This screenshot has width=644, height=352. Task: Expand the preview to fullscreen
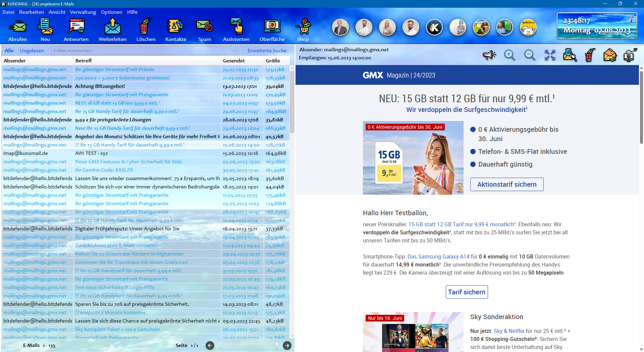[550, 55]
